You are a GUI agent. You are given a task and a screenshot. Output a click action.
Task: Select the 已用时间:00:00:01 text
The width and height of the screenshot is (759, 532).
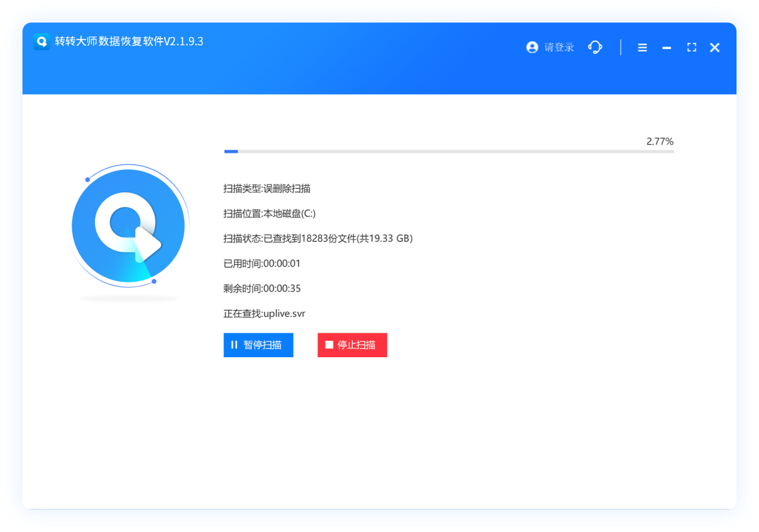(x=261, y=263)
